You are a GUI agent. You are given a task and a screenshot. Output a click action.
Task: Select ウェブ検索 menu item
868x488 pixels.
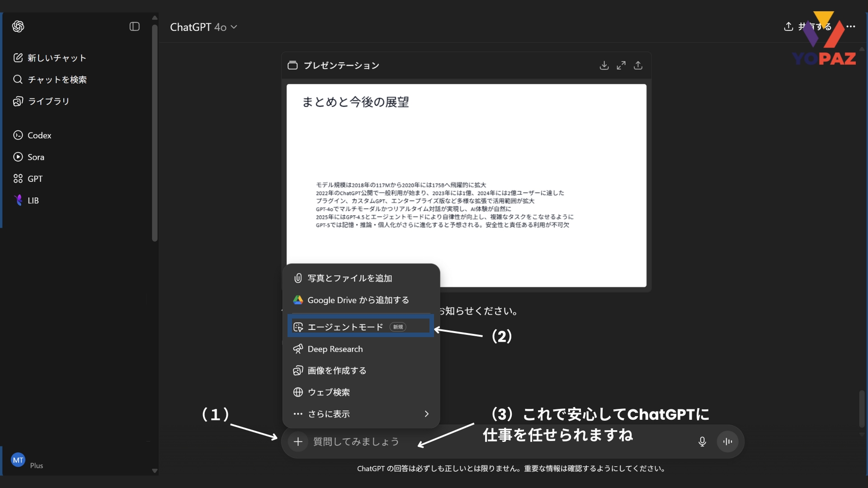pos(361,392)
